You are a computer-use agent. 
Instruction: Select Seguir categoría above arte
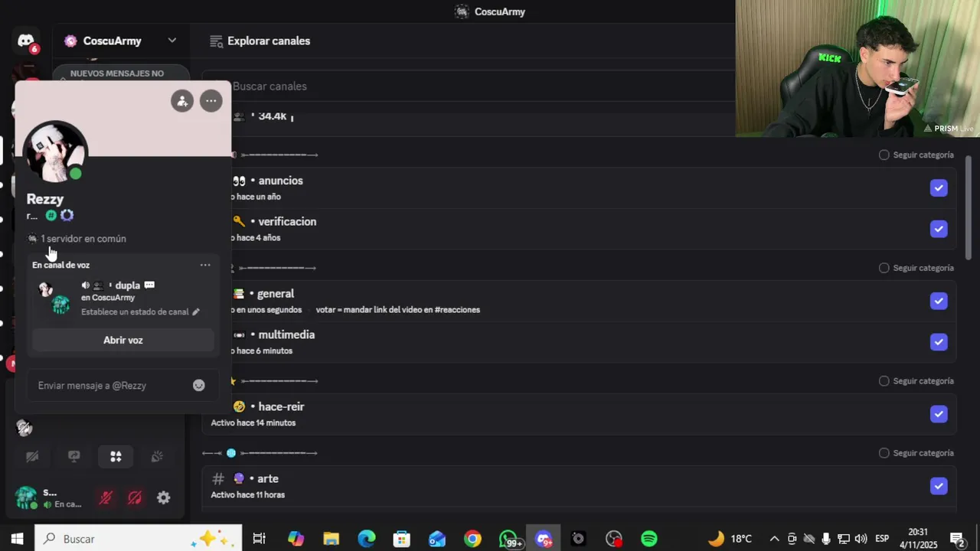(916, 453)
